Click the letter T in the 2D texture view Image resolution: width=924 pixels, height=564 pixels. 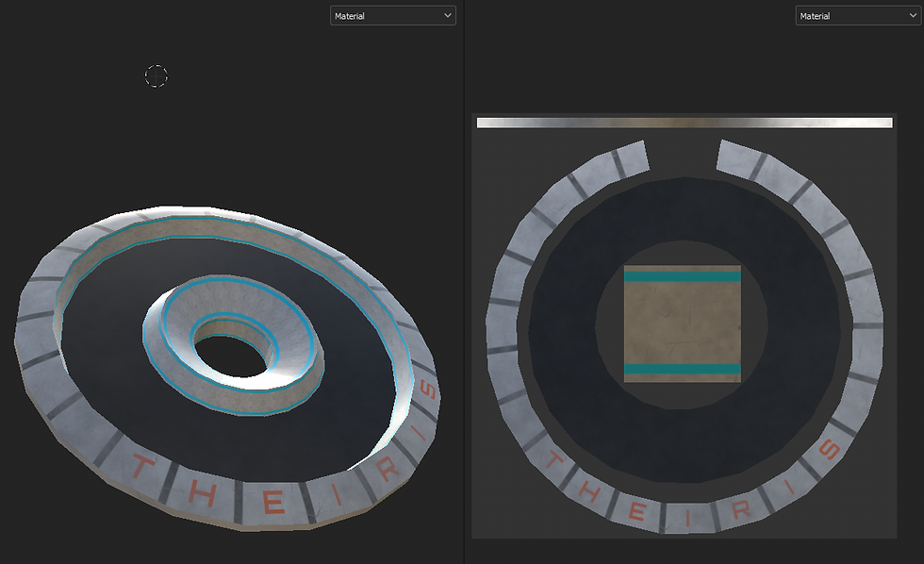point(553,460)
